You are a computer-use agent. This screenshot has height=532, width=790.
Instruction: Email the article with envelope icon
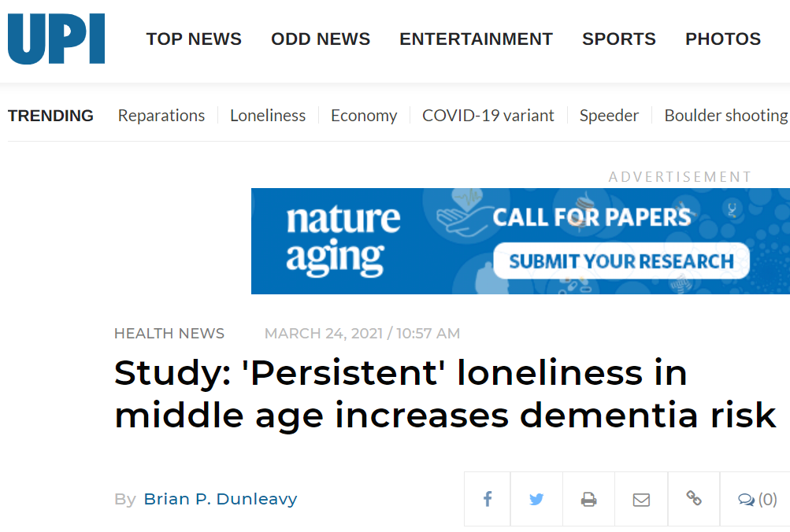point(641,499)
